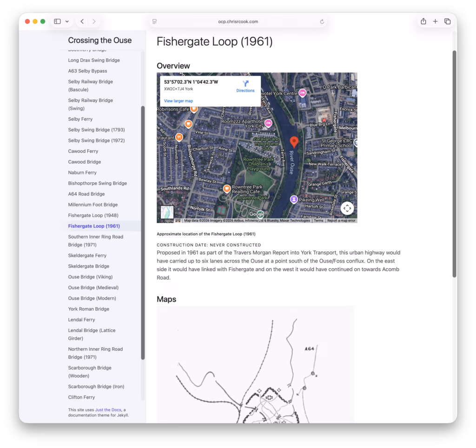The width and height of the screenshot is (476, 448).
Task: Open the View larger map link
Action: (x=178, y=101)
